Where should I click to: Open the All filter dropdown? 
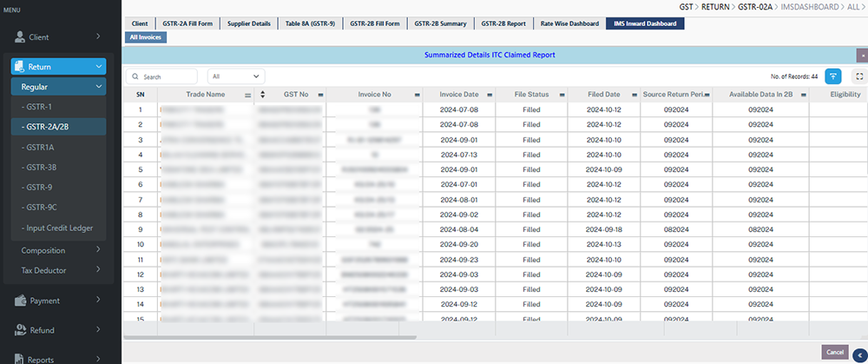point(237,76)
